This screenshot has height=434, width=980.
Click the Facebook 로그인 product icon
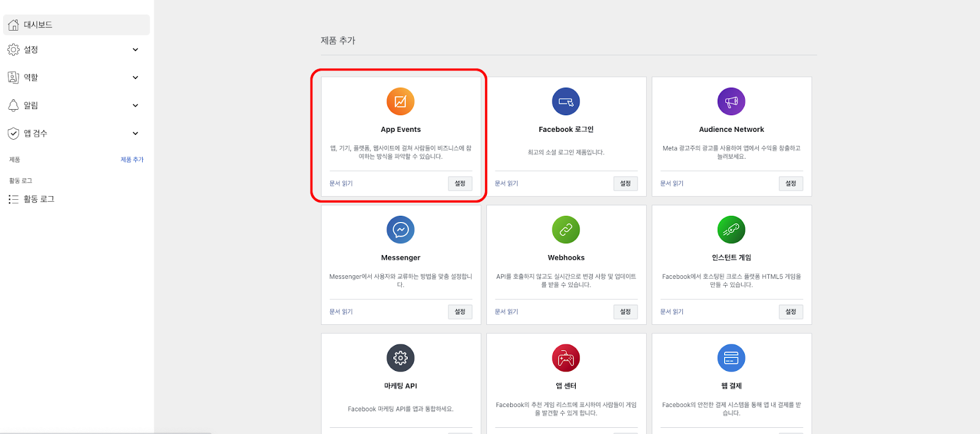click(566, 102)
